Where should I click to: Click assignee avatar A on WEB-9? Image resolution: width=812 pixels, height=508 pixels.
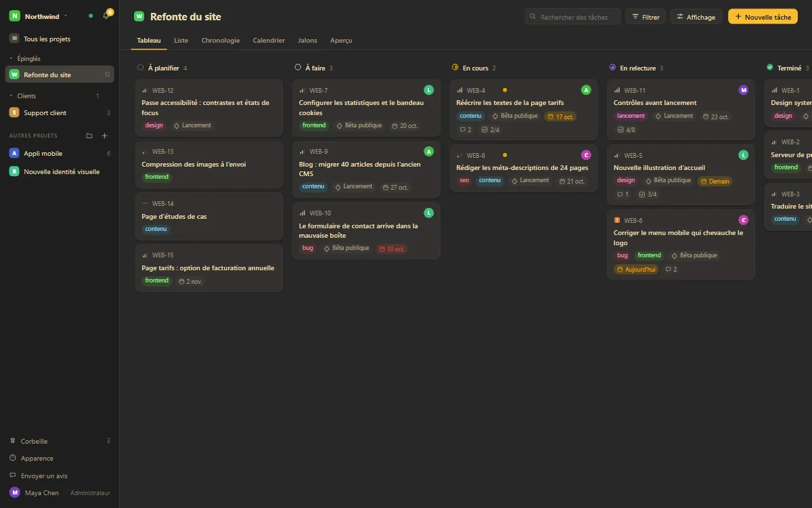(428, 151)
